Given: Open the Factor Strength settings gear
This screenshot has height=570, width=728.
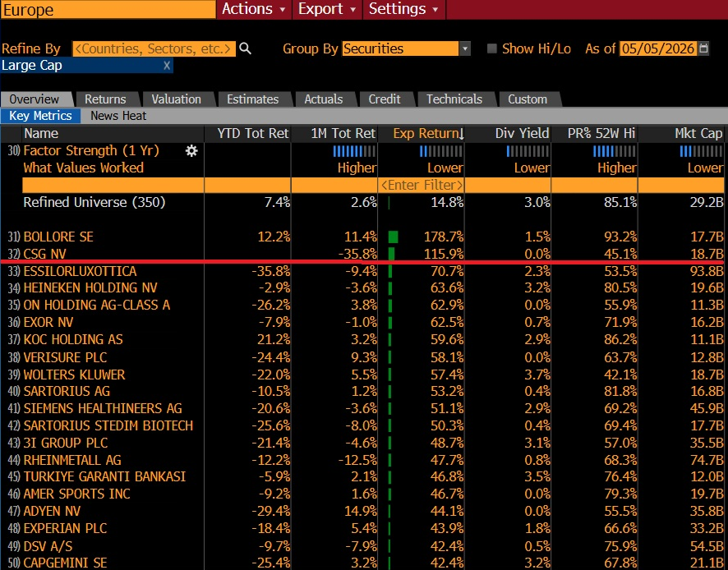Looking at the screenshot, I should click(191, 151).
